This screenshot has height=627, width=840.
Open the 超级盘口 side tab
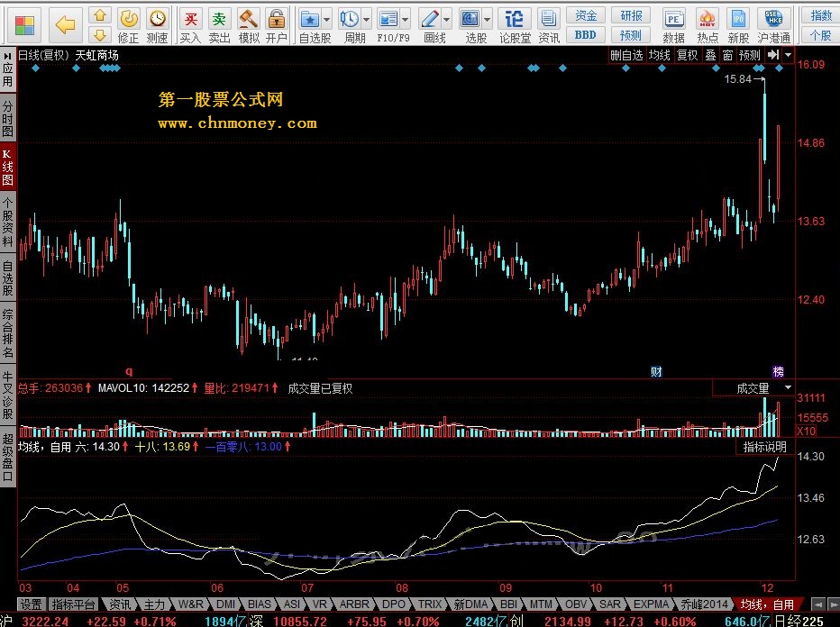[x=7, y=458]
